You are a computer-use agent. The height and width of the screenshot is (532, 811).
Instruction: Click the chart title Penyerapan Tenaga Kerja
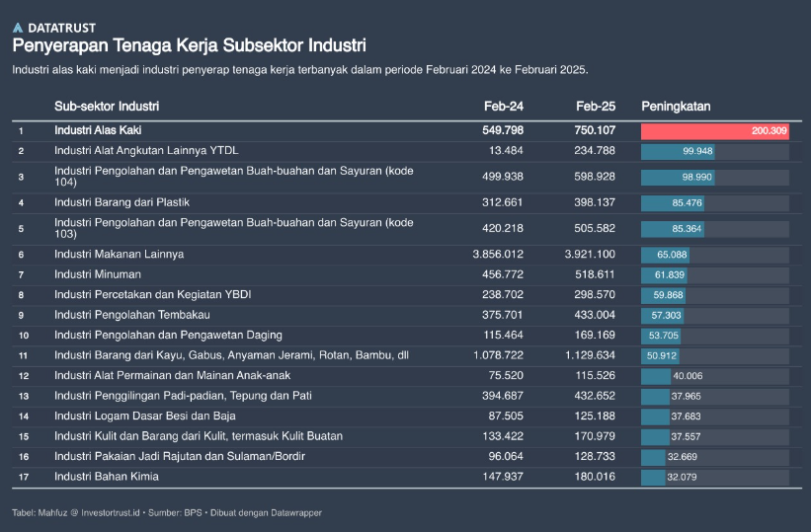189,46
